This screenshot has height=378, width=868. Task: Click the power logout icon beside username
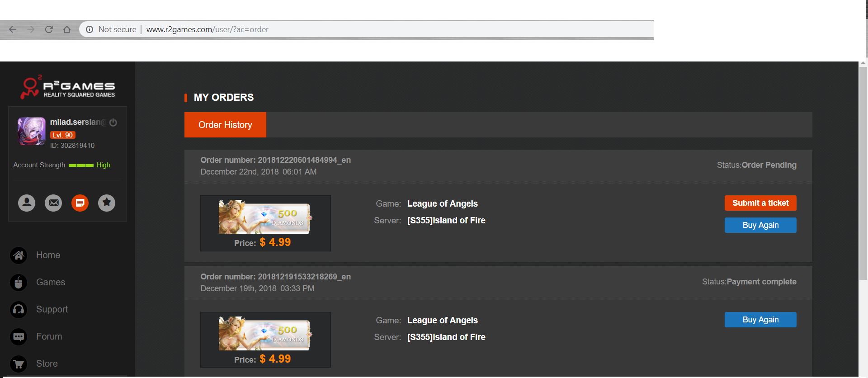click(x=113, y=123)
